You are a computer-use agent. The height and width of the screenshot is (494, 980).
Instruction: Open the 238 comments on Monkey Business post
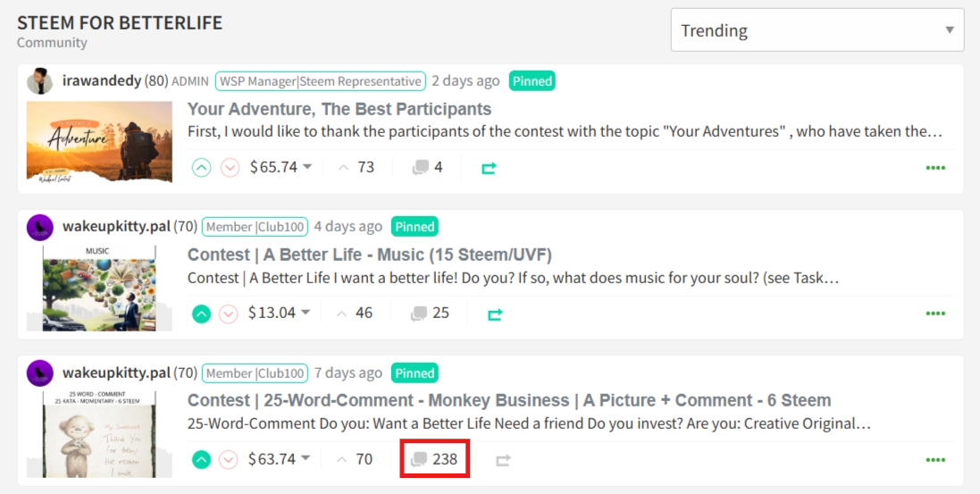click(x=435, y=459)
